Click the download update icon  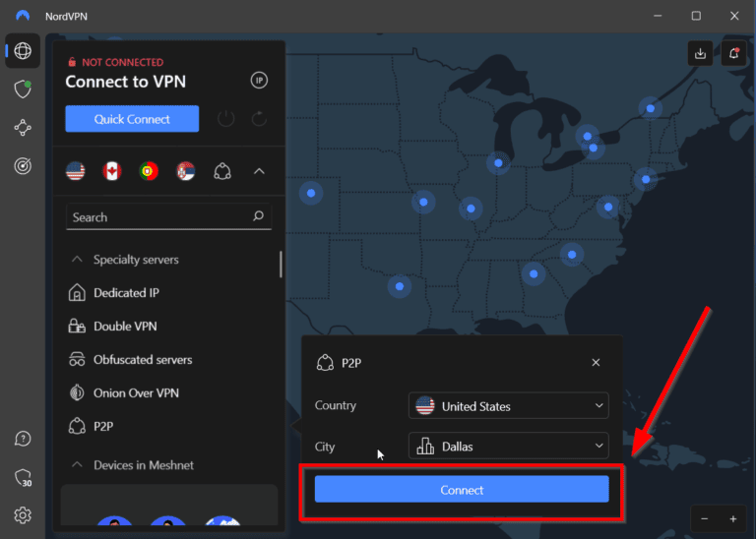click(701, 53)
